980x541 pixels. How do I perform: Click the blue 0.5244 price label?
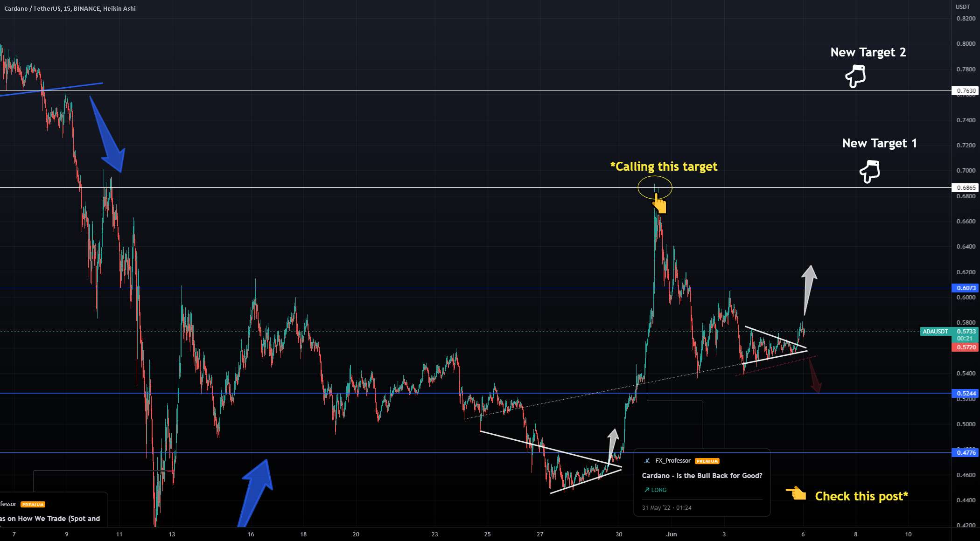966,394
